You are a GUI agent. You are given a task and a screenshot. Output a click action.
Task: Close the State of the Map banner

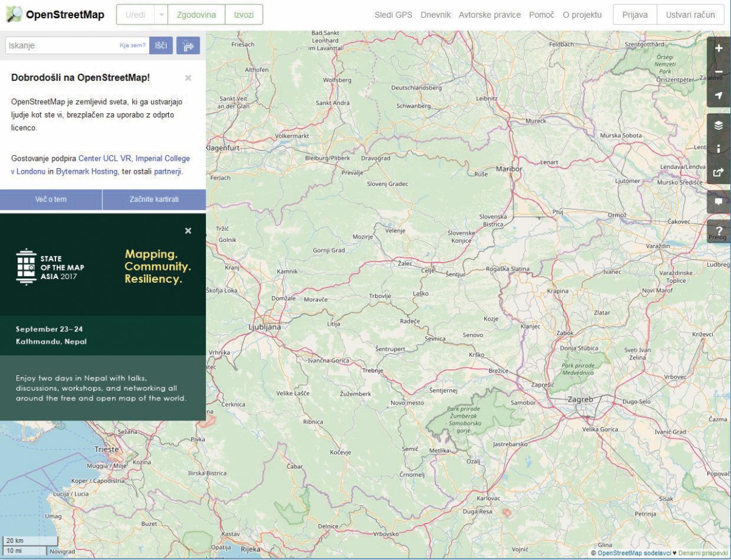click(x=188, y=231)
